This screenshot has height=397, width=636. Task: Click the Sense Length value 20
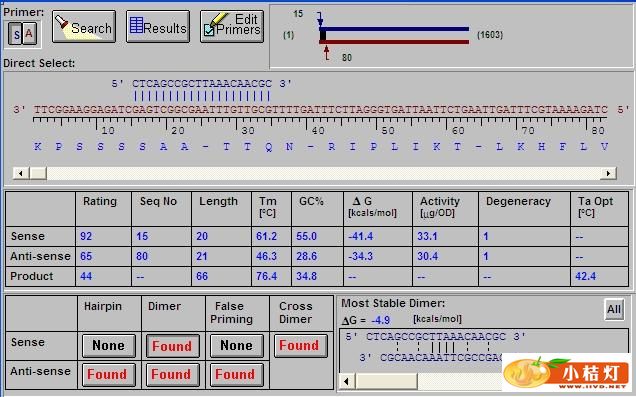202,236
